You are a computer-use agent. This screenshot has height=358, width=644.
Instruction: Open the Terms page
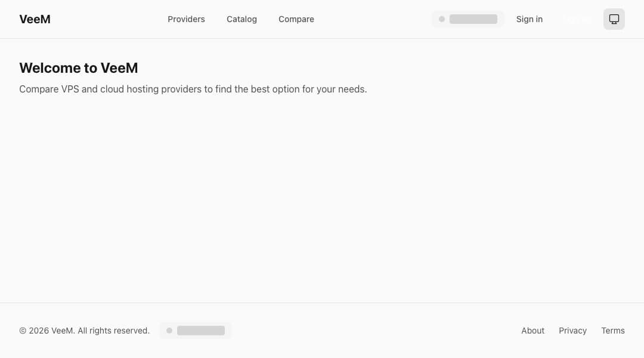pyautogui.click(x=613, y=331)
